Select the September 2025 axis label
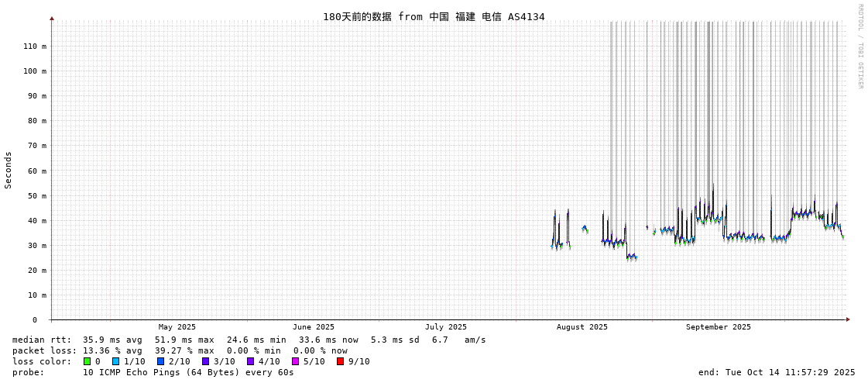 [718, 327]
